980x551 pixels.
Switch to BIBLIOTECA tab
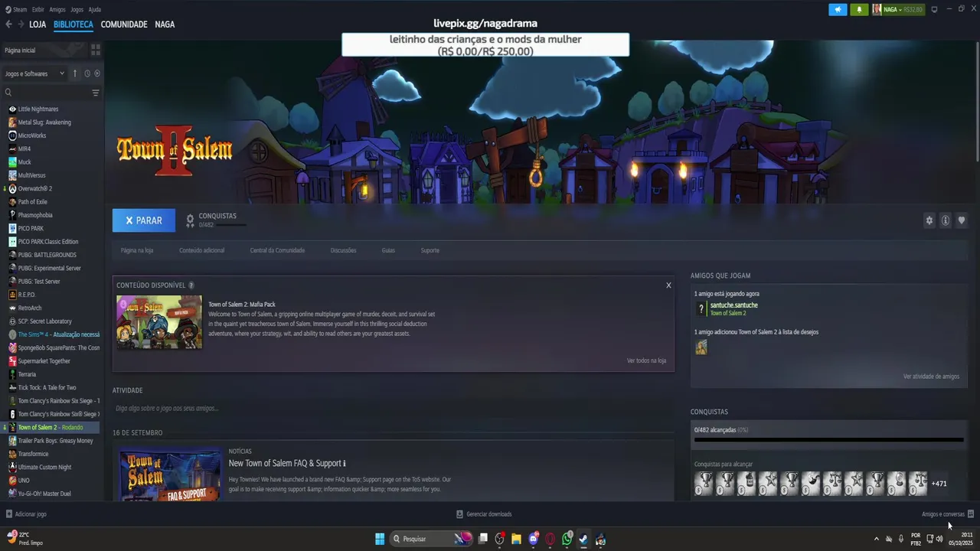[x=73, y=24]
